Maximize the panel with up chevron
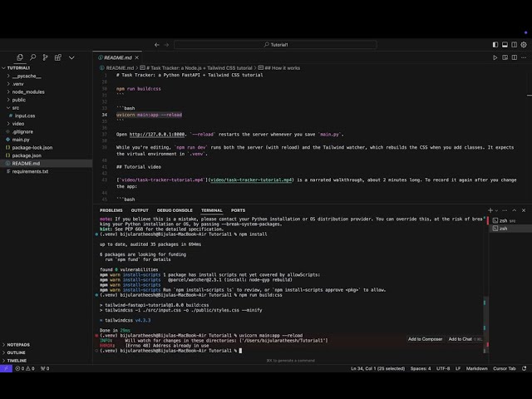Screen dimensions: 532x399 (515, 210)
